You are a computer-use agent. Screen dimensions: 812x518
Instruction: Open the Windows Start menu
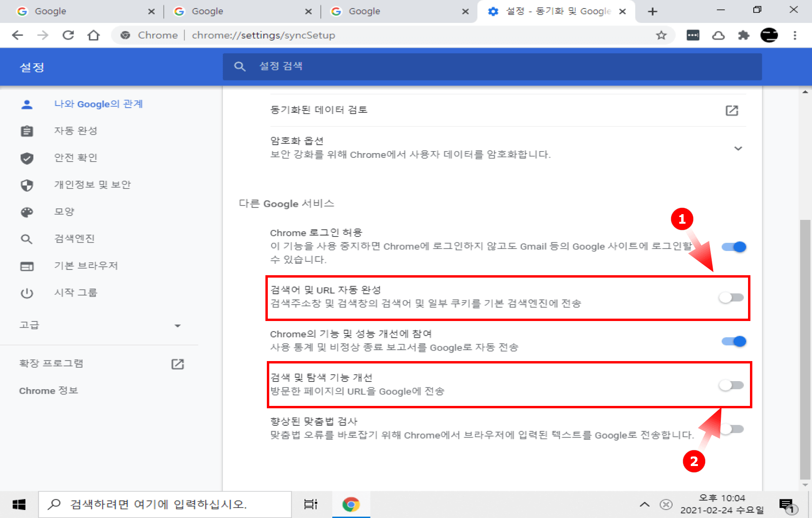tap(19, 505)
